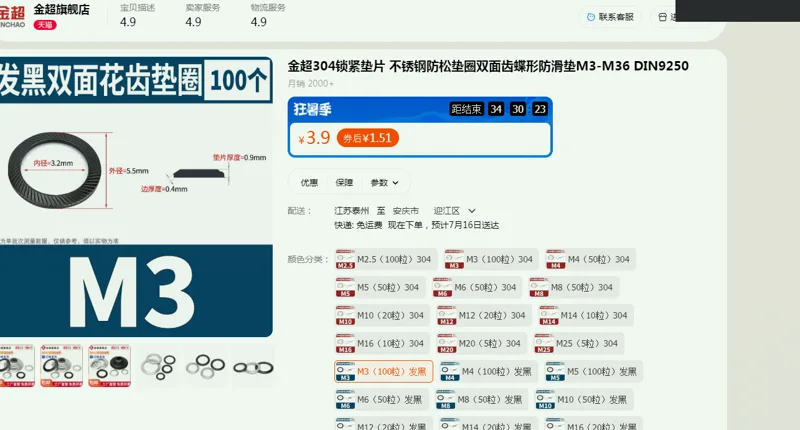The width and height of the screenshot is (800, 430).
Task: View the first product thumbnail with red banner
Action: pyautogui.click(x=17, y=366)
